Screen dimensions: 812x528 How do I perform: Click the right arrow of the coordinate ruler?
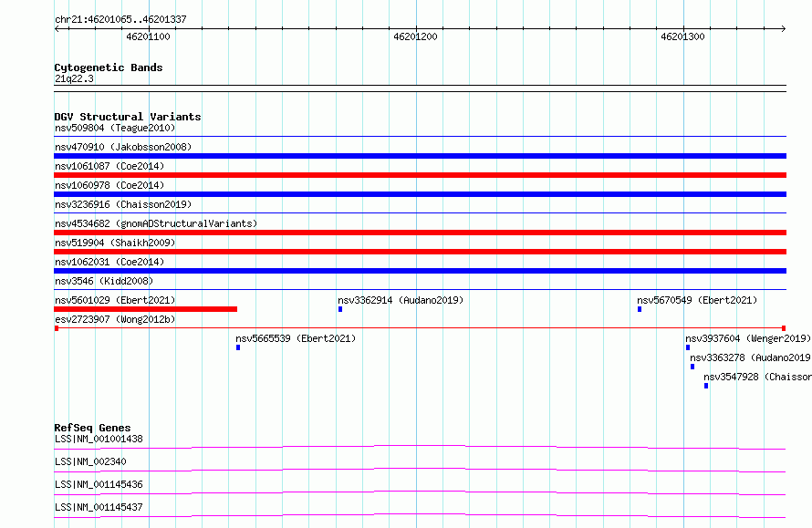[784, 28]
